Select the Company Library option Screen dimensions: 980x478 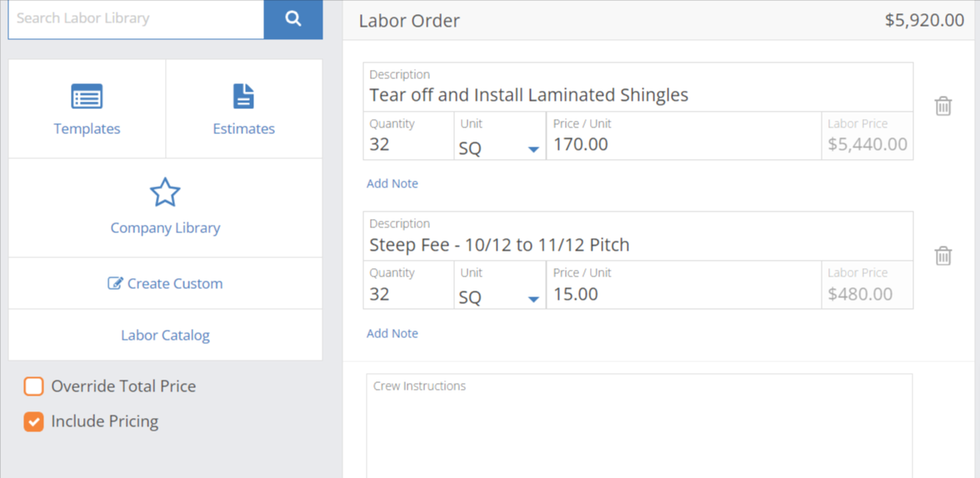pyautogui.click(x=166, y=207)
